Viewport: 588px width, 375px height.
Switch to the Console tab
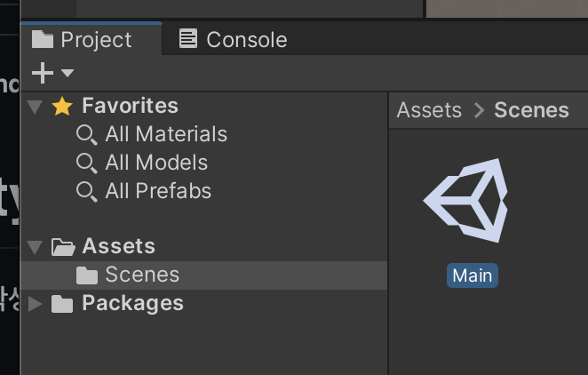(233, 39)
